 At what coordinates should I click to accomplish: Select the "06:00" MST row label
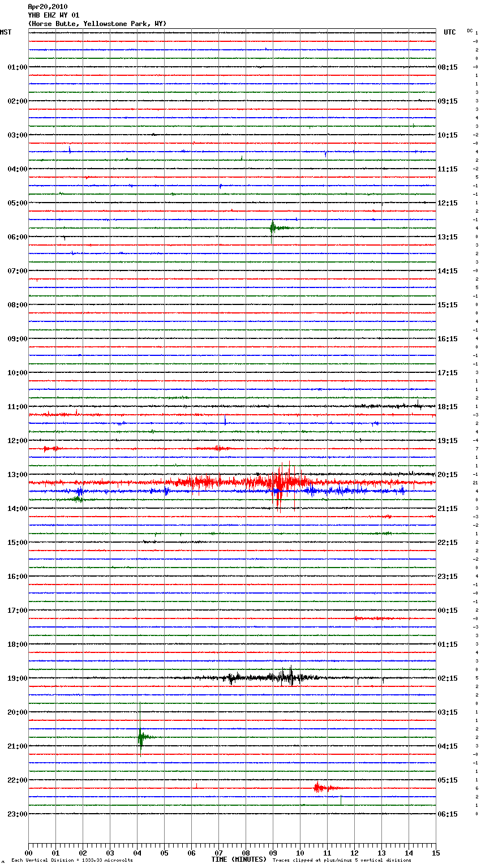click(x=18, y=237)
